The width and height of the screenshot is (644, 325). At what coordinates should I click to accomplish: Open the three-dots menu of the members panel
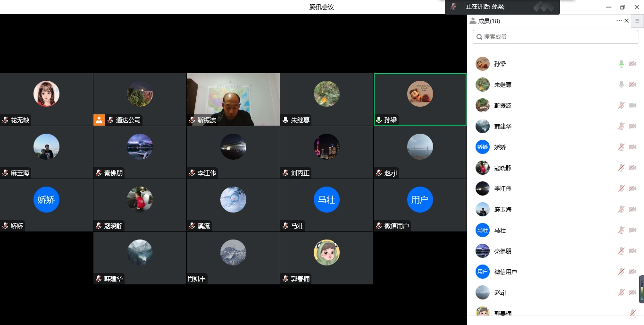pyautogui.click(x=619, y=21)
